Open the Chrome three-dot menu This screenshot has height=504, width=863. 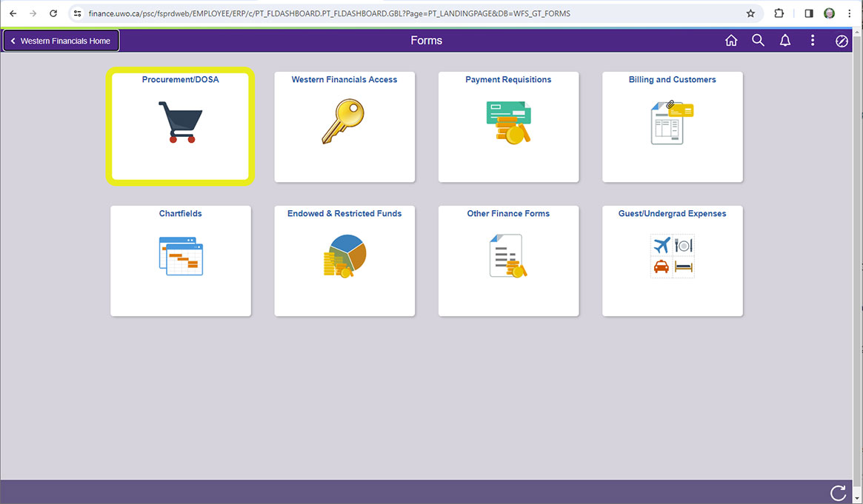849,13
